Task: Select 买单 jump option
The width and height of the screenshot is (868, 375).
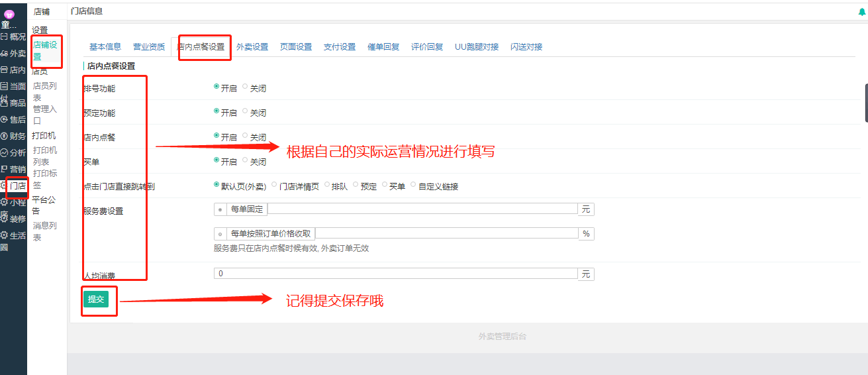Action: click(x=385, y=185)
